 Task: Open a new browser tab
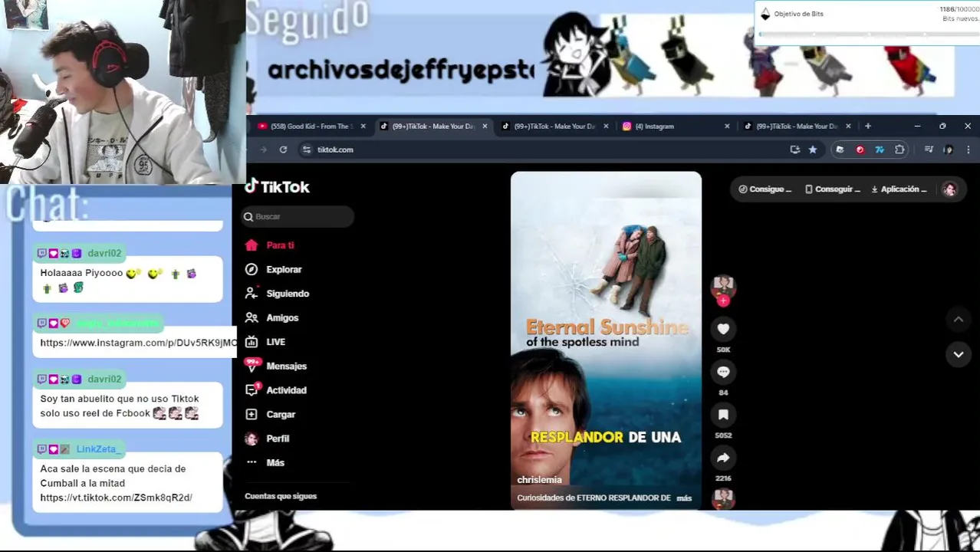pos(867,127)
